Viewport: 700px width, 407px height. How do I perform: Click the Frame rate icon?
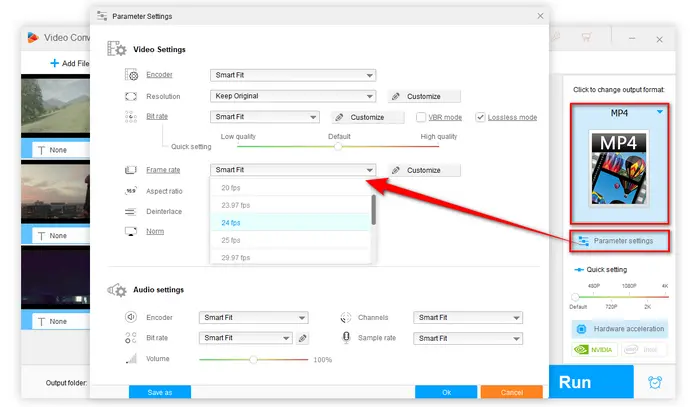[x=131, y=170]
